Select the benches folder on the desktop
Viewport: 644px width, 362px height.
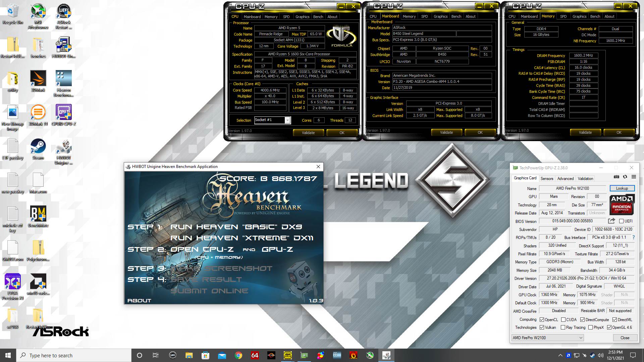[x=38, y=48]
